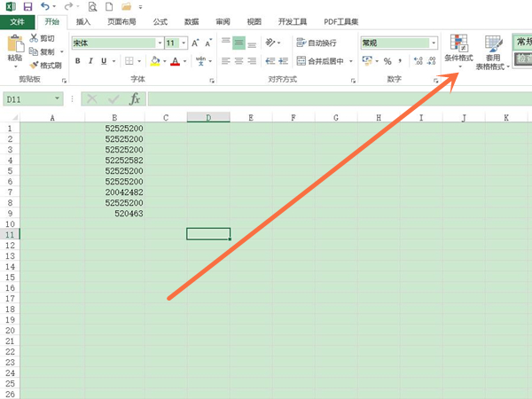The width and height of the screenshot is (532, 399).
Task: Switch to the Review (审阅) tab
Action: tap(223, 22)
